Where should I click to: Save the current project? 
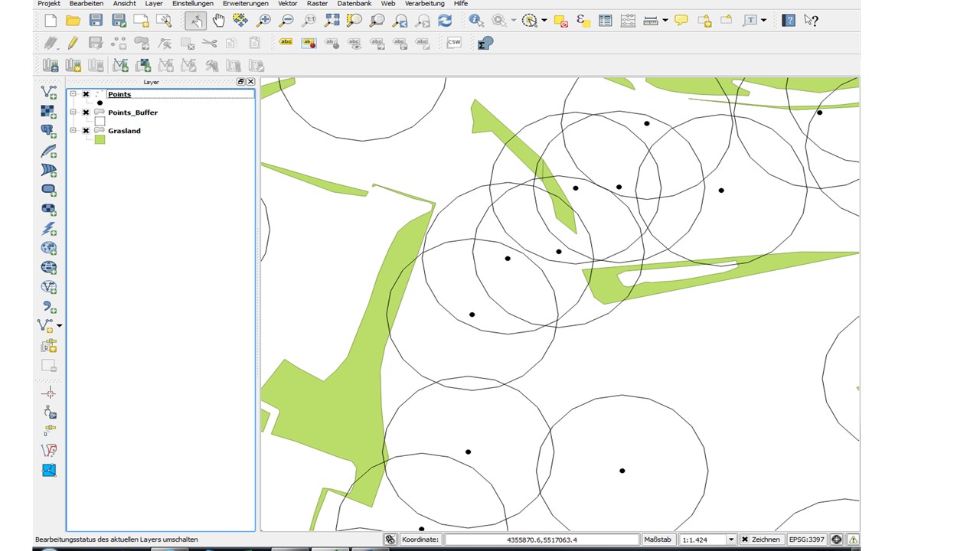[96, 21]
